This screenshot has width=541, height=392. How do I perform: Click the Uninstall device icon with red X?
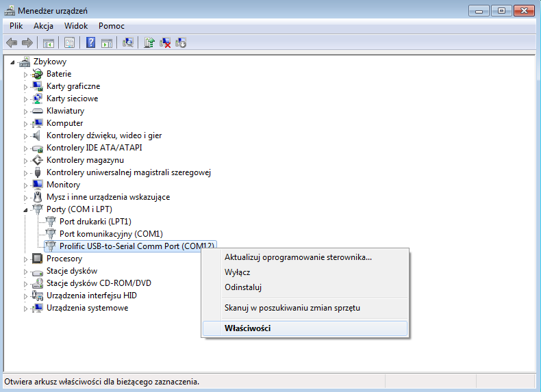[x=165, y=42]
